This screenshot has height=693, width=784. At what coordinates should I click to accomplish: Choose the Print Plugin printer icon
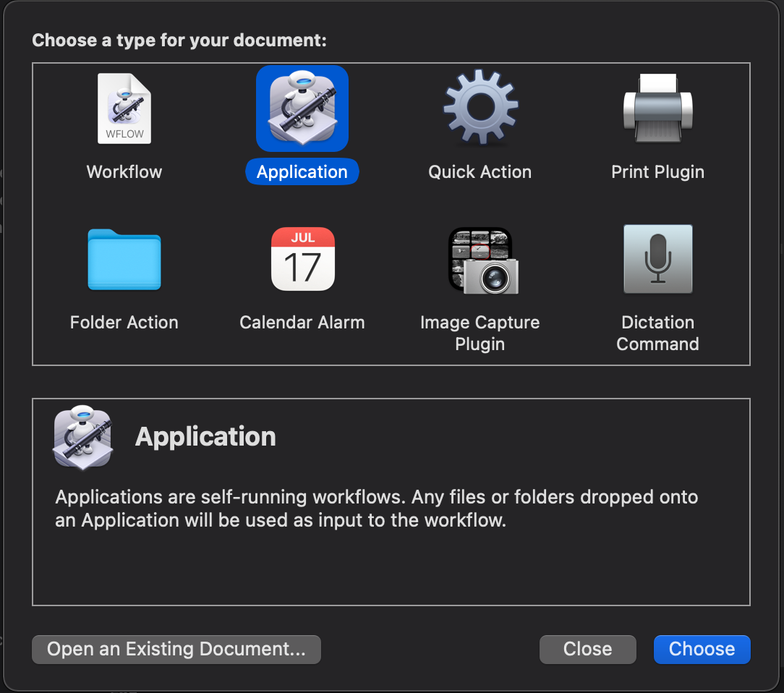click(658, 109)
